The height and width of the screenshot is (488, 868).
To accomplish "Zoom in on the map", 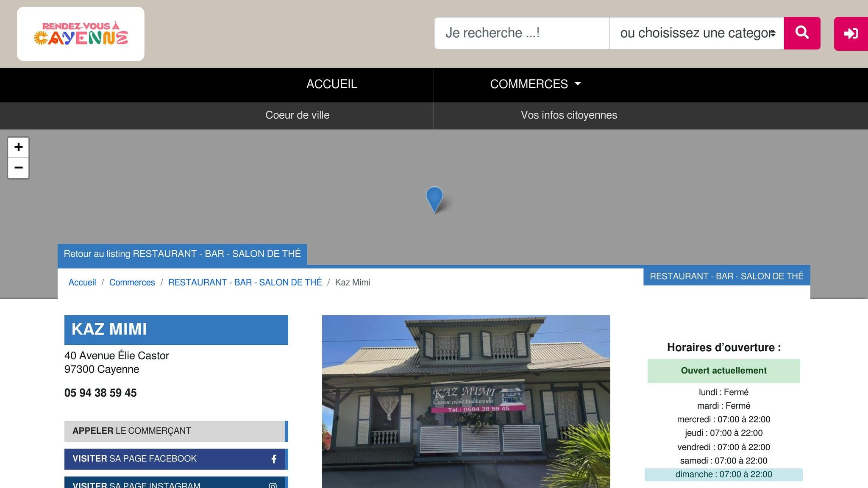I will 18,147.
